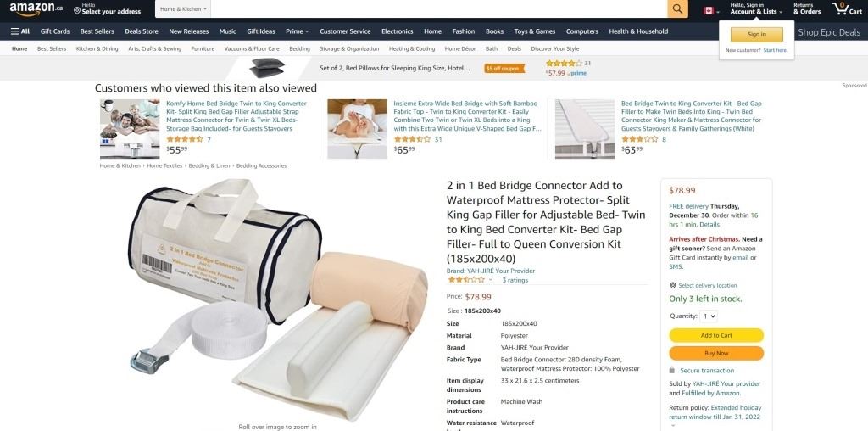The height and width of the screenshot is (431, 868).
Task: Click the Amazon.ca logo
Action: point(36,8)
